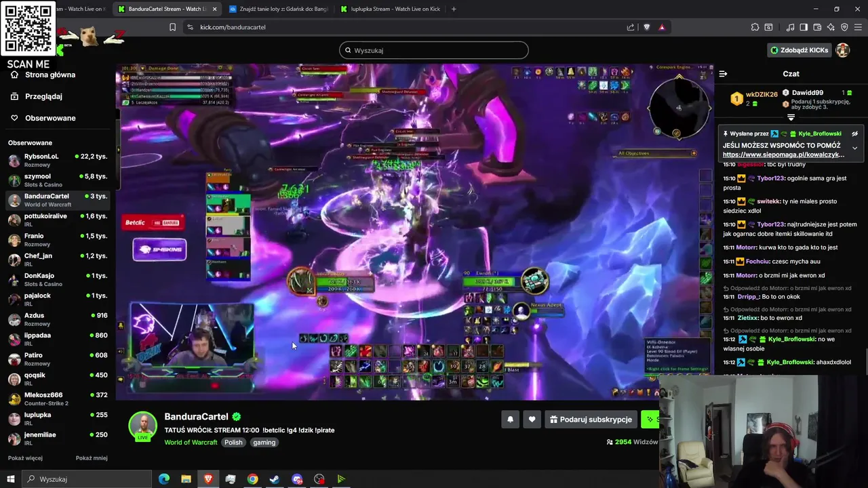The height and width of the screenshot is (488, 868).
Task: Expand the pinned message chevron
Action: pyautogui.click(x=854, y=148)
